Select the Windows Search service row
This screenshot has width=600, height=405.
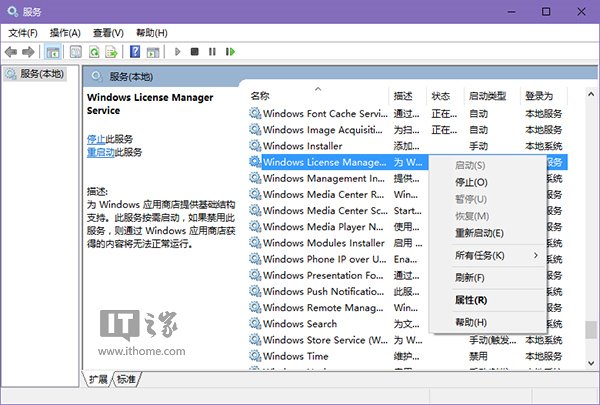[x=300, y=324]
